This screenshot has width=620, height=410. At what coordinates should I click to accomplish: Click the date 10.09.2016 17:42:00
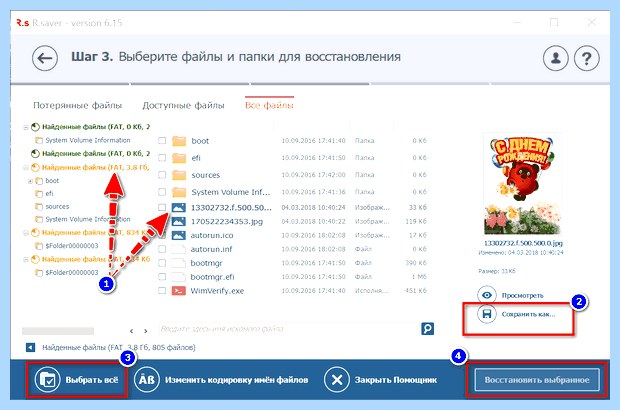point(313,175)
